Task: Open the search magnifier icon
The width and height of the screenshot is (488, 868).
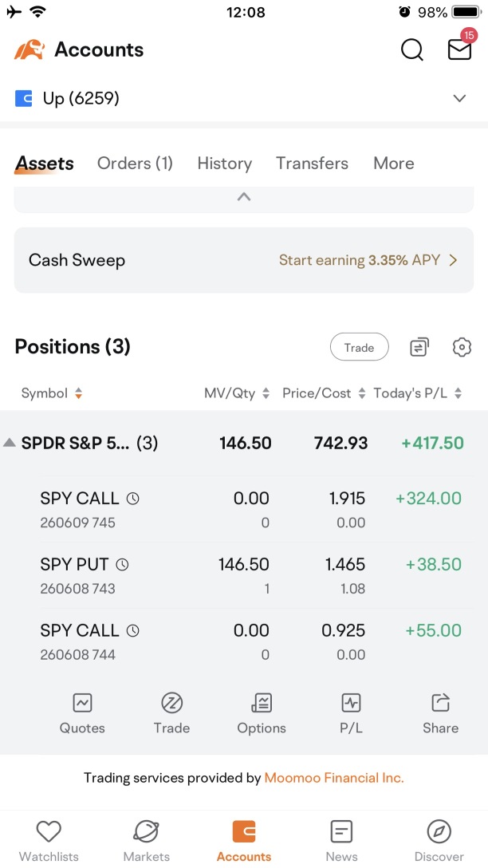Action: point(412,49)
